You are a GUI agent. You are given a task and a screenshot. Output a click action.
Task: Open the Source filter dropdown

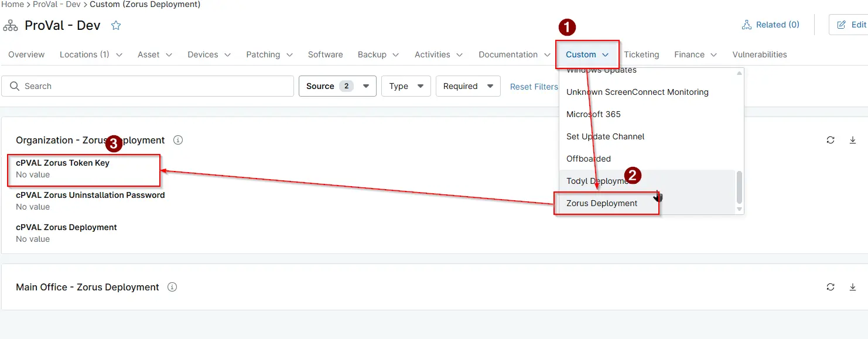coord(338,86)
